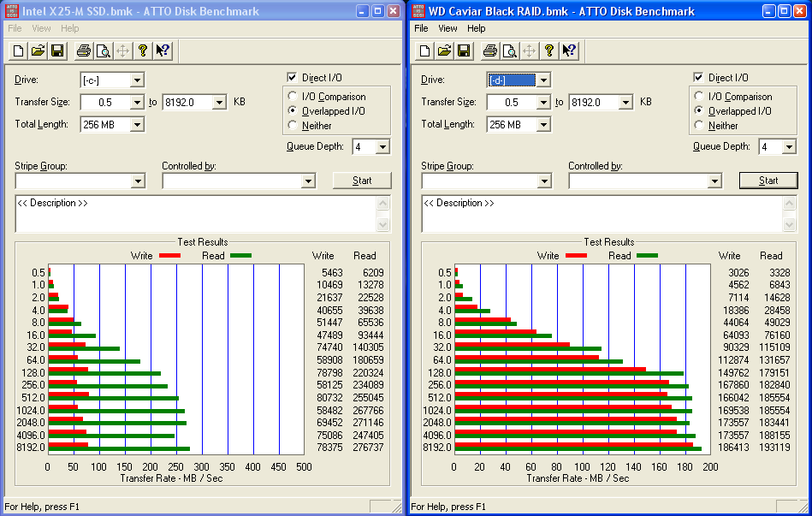
Task: Open Queue Depth dropdown in WD Caviar window
Action: click(x=789, y=147)
